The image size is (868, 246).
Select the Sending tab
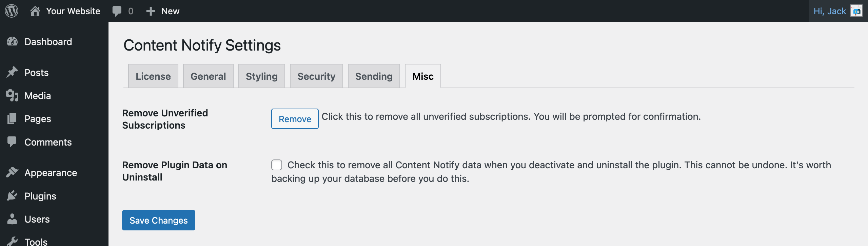(x=374, y=76)
